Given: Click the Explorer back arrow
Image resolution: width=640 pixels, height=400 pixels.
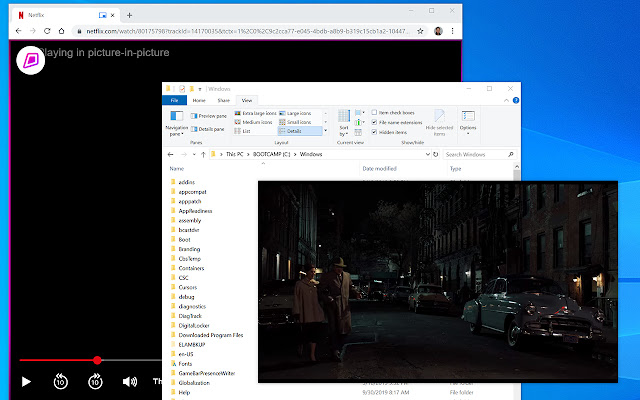Looking at the screenshot, I should (x=171, y=154).
